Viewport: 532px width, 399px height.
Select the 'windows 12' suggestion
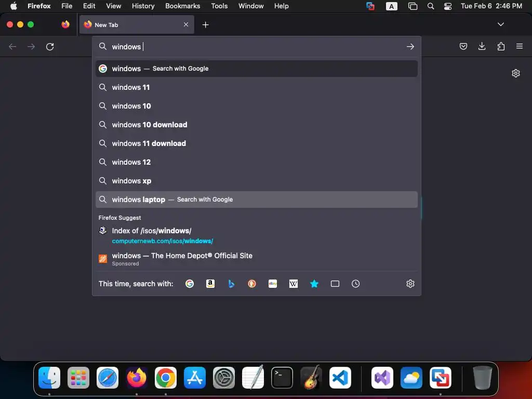(257, 162)
